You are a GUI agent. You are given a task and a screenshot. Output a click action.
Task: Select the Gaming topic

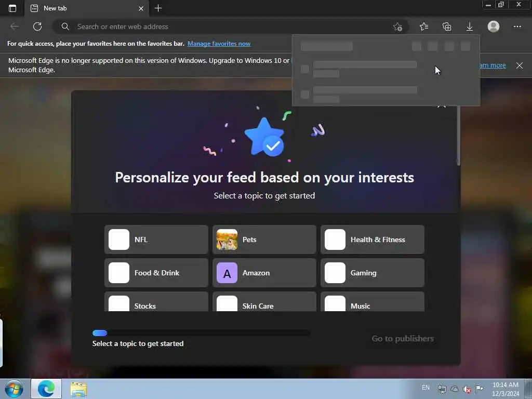(373, 273)
